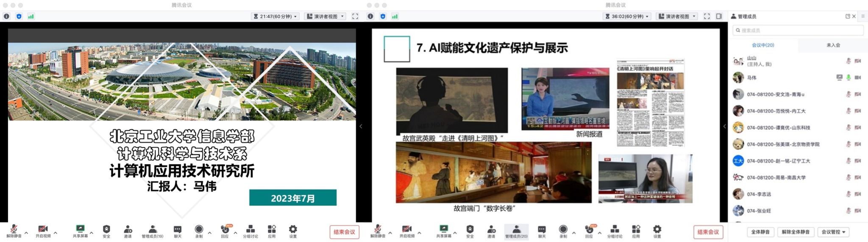Click the 搜索成员 search field
This screenshot has width=868, height=242.
point(798,30)
